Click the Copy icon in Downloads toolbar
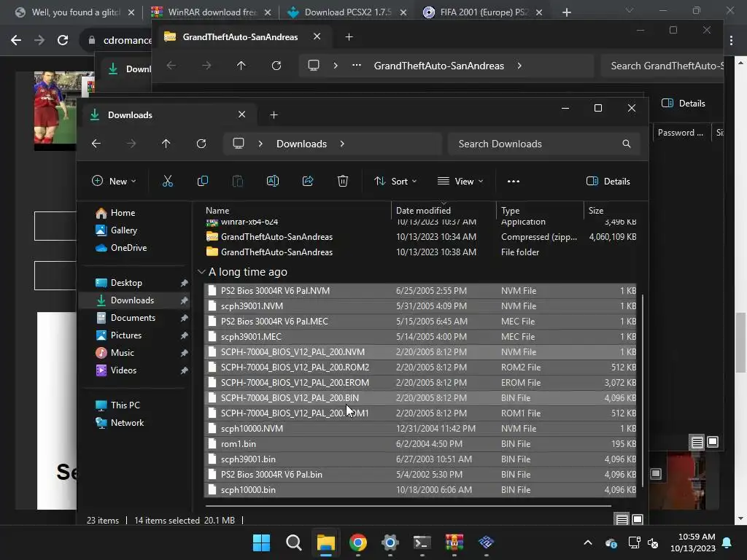Screen dimensions: 747x560 (203, 181)
